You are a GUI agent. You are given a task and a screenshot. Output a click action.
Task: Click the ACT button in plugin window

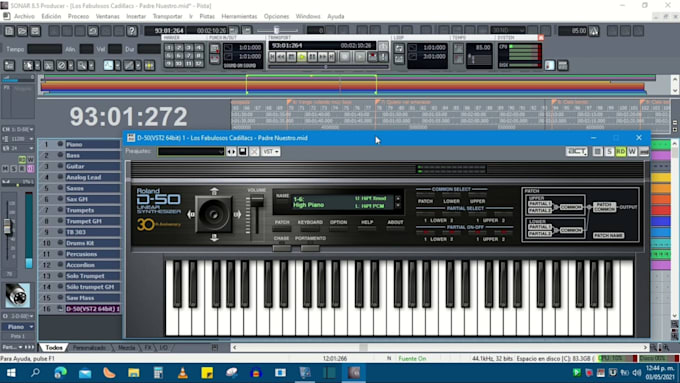(576, 151)
